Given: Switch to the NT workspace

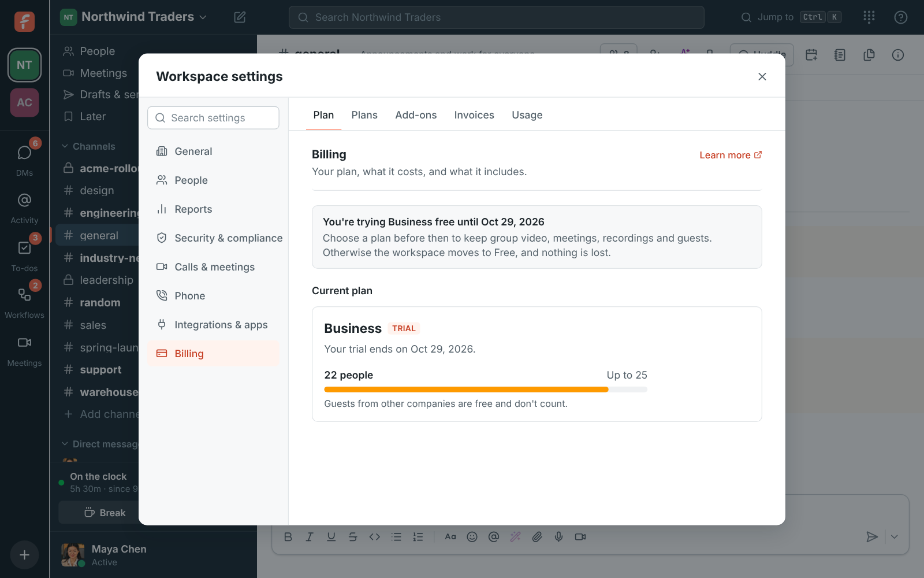Looking at the screenshot, I should pos(24,65).
